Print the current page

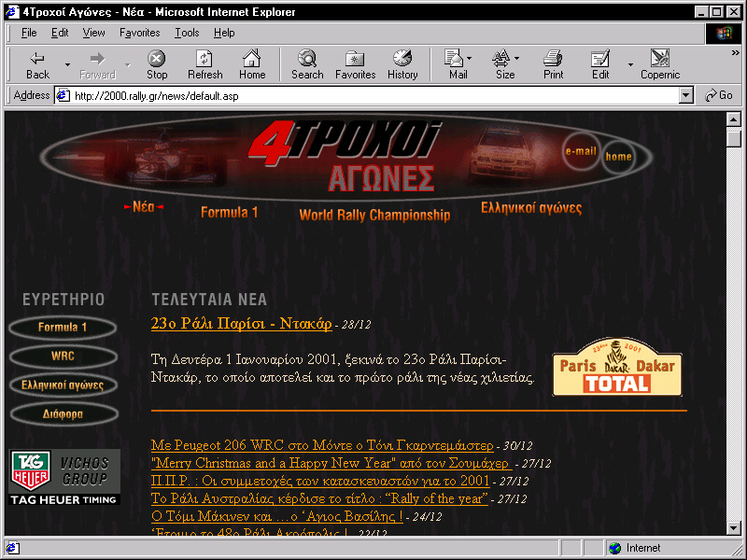(x=553, y=64)
